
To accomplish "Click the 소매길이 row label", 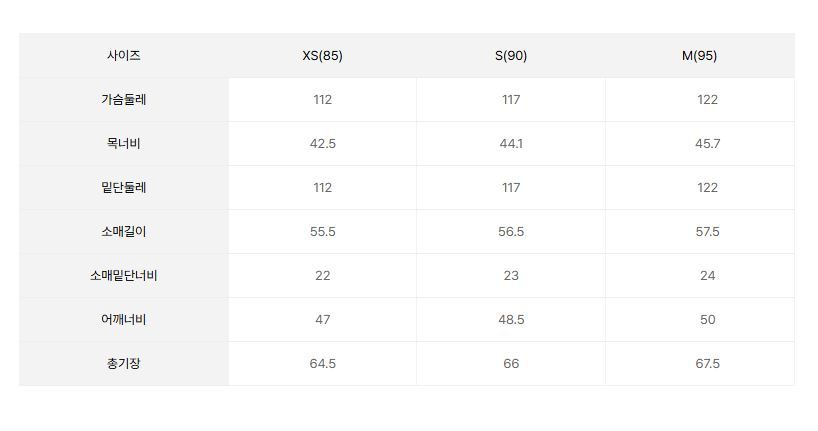I will coord(124,232).
